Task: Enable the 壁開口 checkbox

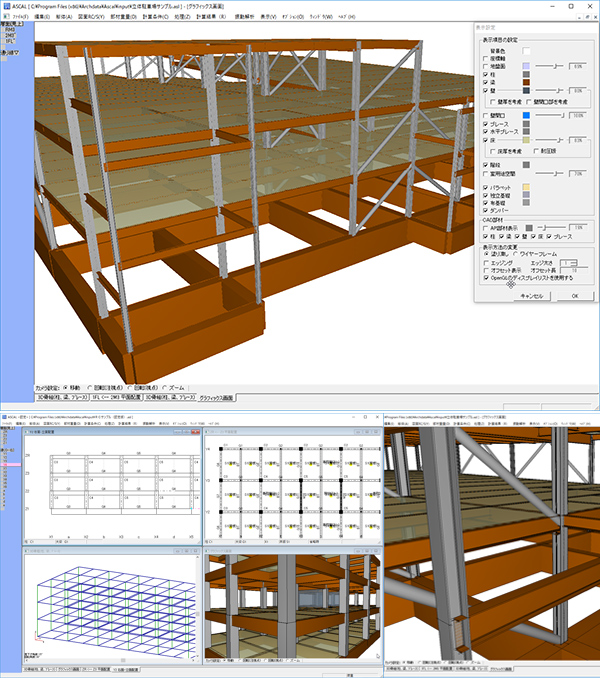Action: 486,115
